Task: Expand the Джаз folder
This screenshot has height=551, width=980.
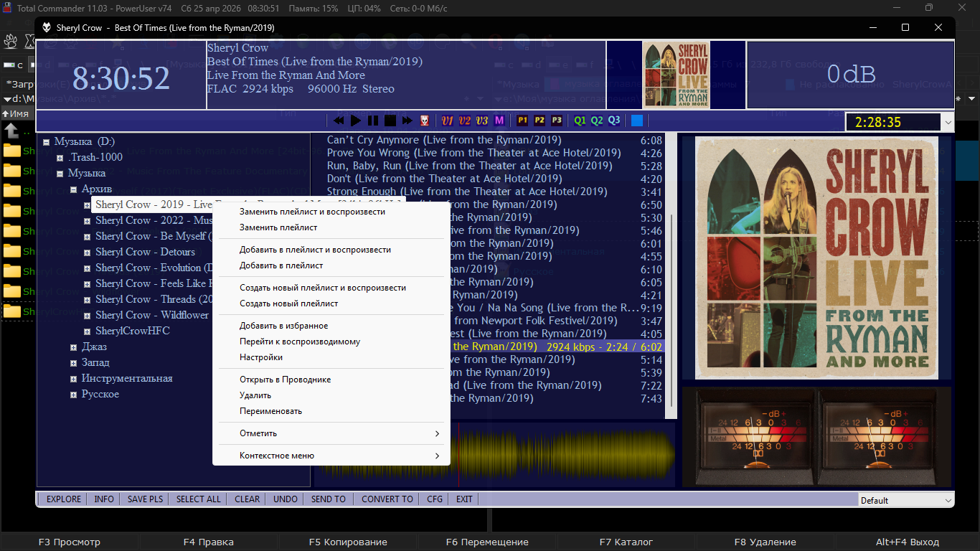Action: [74, 347]
